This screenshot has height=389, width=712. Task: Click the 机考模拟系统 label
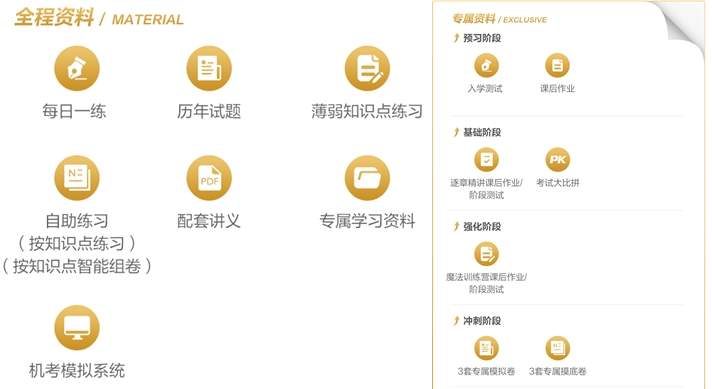77,370
